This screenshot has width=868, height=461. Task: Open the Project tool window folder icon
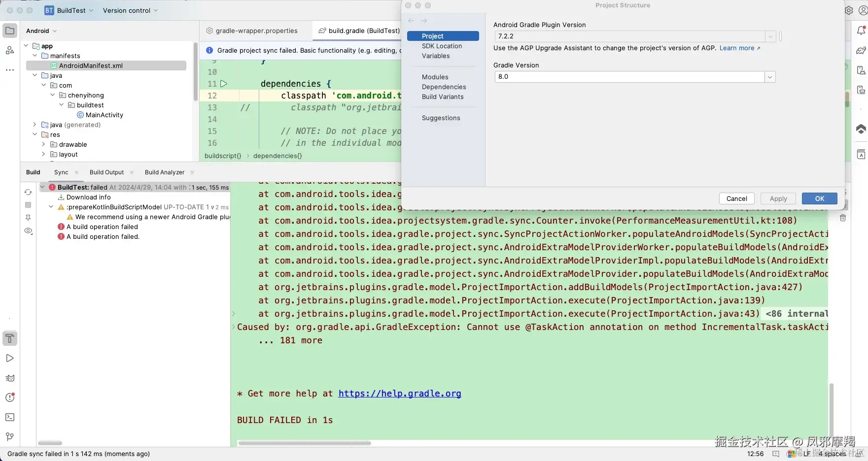10,31
